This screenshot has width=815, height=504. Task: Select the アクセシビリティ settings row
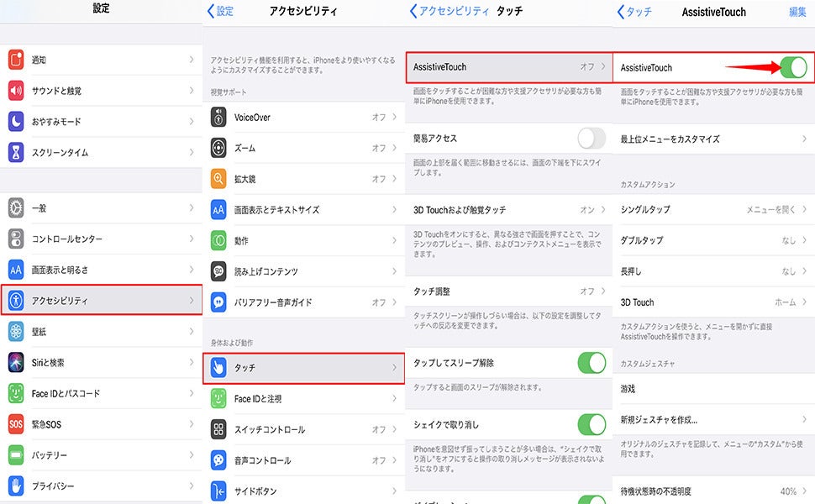pyautogui.click(x=102, y=300)
